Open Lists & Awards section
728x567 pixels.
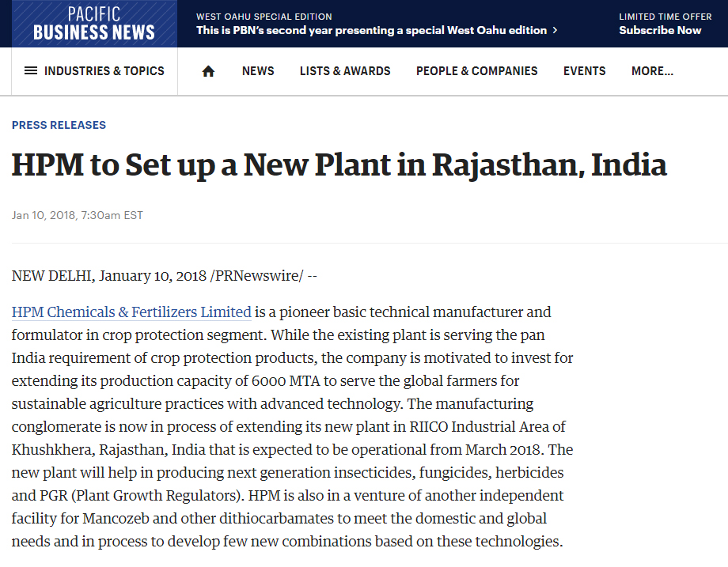coord(345,71)
